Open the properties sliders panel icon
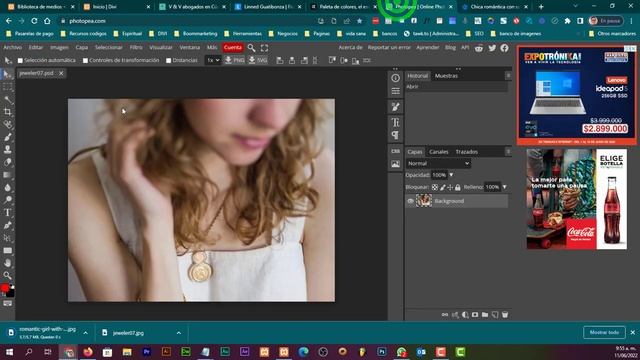 coord(396,91)
